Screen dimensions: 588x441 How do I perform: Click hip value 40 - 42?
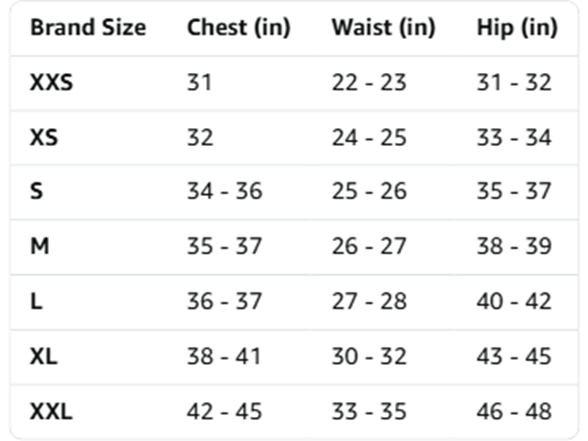514,302
